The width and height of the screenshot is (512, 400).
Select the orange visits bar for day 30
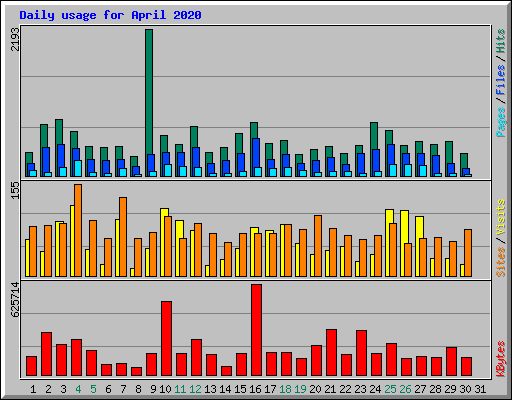[x=468, y=253]
